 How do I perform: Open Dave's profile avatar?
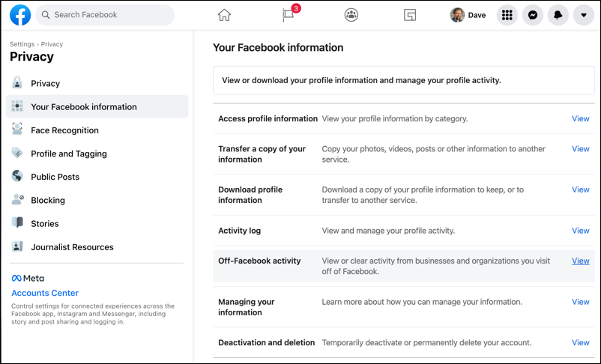click(x=457, y=15)
